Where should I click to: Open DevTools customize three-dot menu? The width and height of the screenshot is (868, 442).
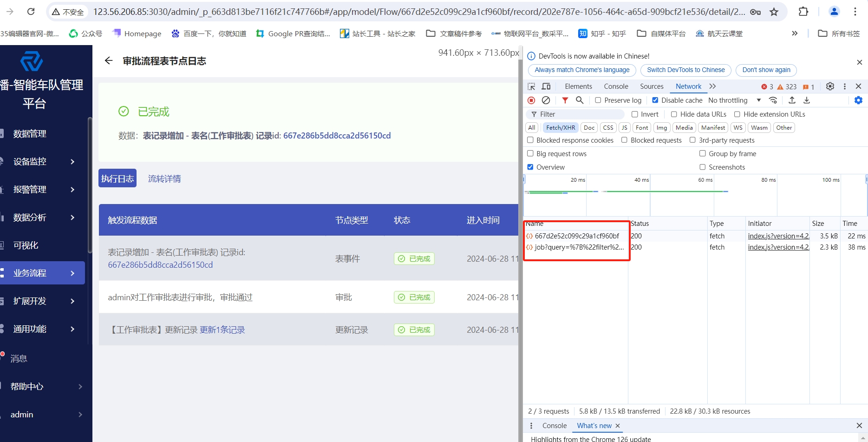845,86
